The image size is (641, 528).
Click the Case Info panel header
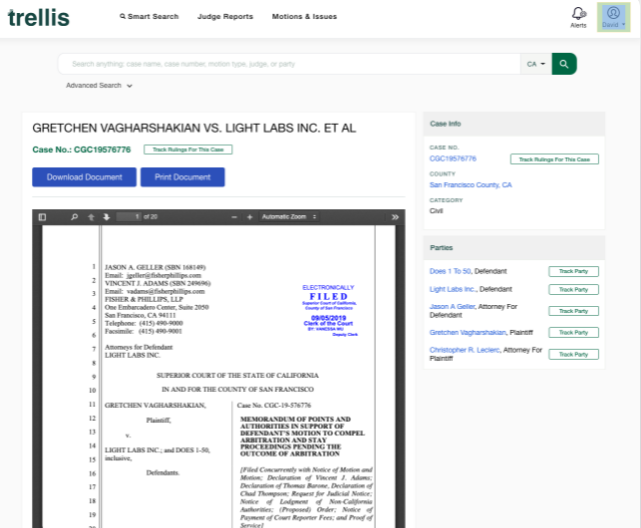[x=514, y=124]
